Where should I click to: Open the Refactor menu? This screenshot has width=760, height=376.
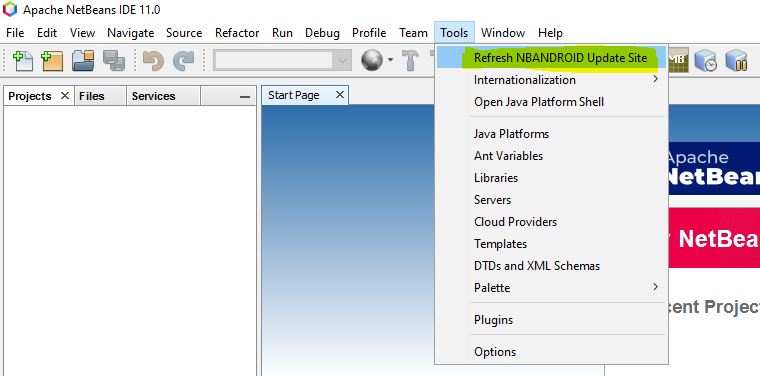click(237, 33)
